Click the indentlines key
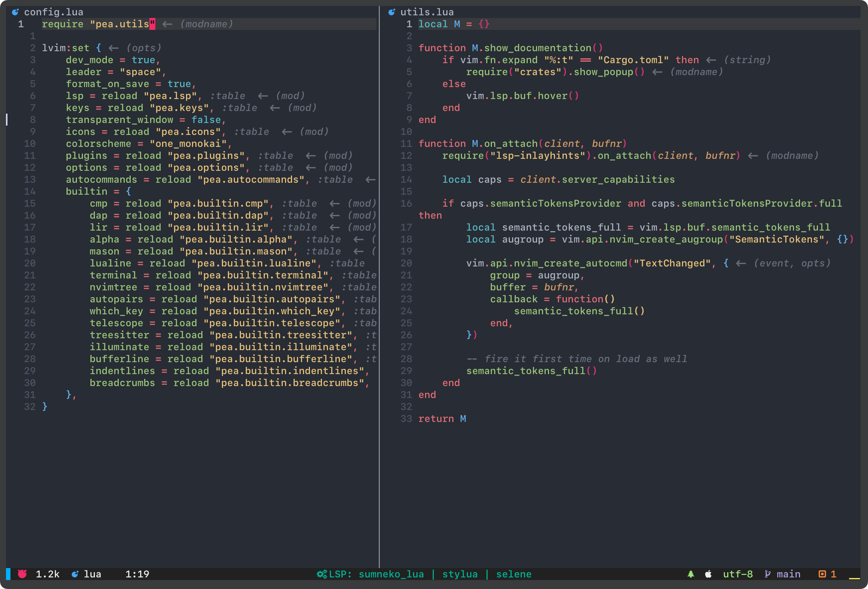The image size is (868, 589). [123, 371]
